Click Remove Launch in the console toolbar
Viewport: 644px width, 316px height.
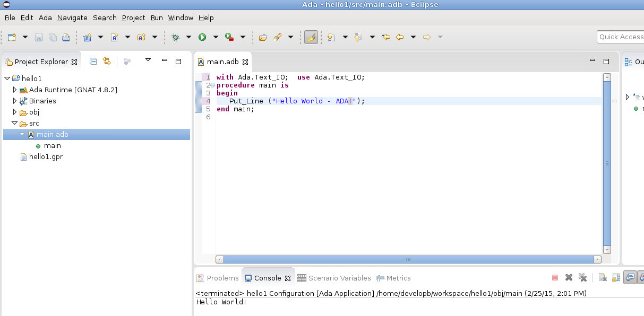coord(569,277)
